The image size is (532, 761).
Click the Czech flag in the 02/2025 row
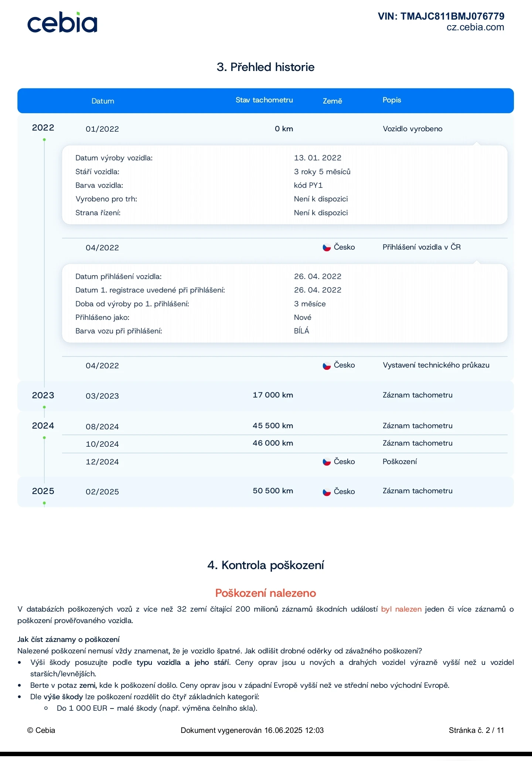coord(327,492)
